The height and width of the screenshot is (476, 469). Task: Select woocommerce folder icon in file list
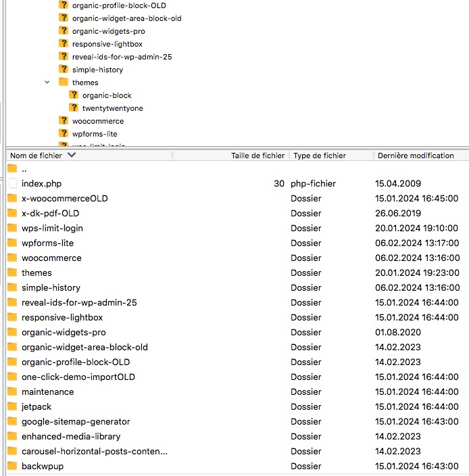(12, 258)
